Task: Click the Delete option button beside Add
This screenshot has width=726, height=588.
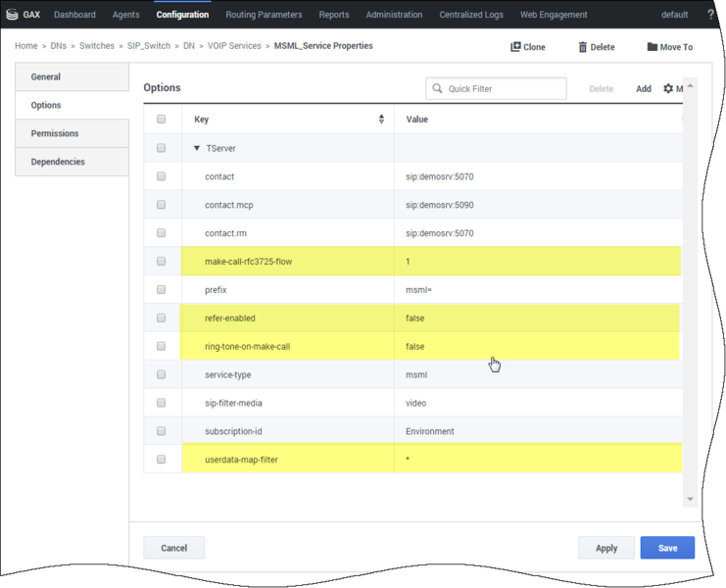Action: coord(601,88)
